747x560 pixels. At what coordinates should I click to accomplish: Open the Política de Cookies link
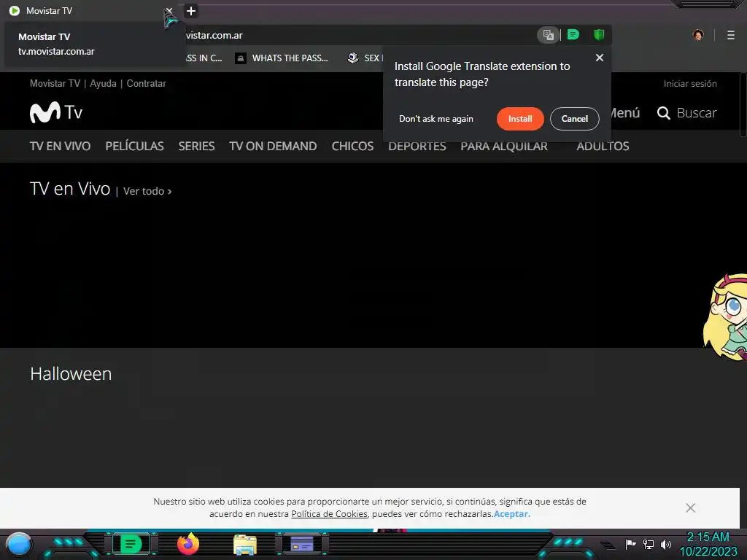click(329, 514)
